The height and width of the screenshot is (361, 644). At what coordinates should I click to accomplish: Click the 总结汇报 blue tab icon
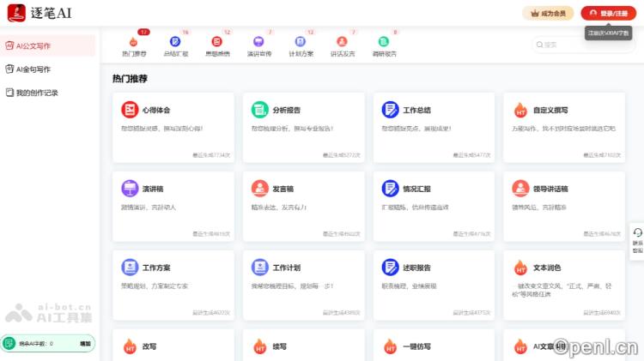click(175, 41)
